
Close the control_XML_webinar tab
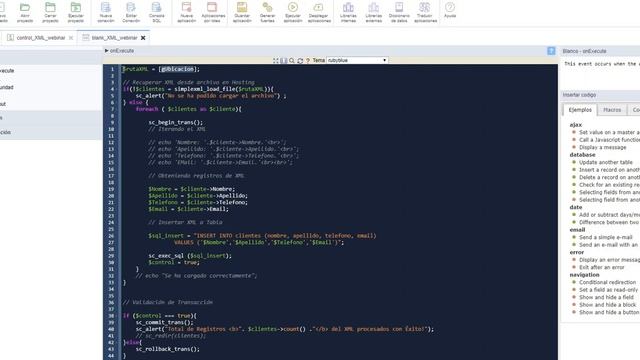71,38
